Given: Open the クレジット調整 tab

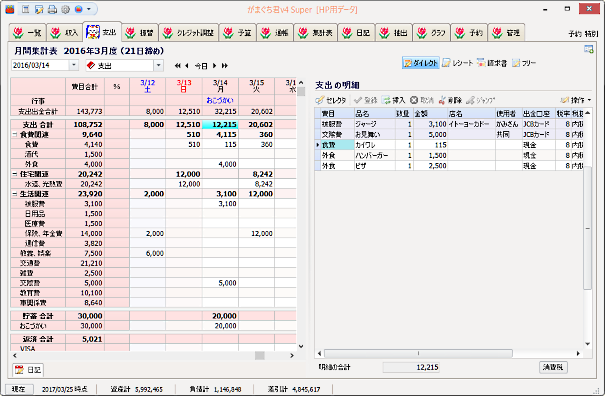Looking at the screenshot, I should (189, 33).
